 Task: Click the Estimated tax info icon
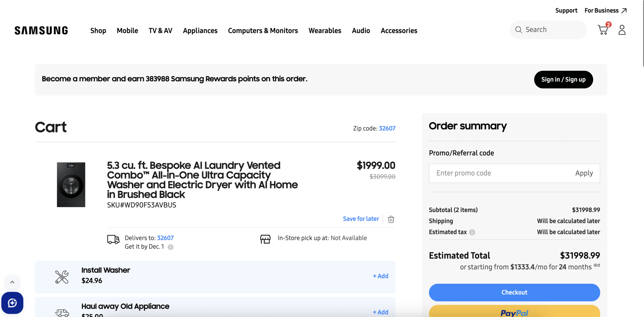pos(472,232)
